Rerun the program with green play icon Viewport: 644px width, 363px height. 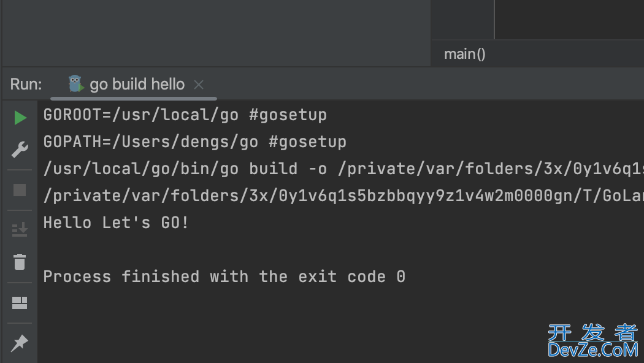pos(20,118)
